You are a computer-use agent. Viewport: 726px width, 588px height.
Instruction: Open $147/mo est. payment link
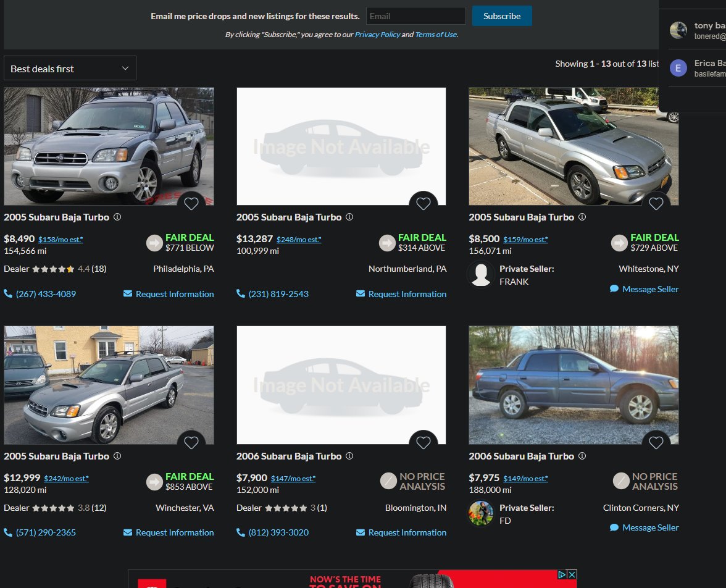point(293,479)
